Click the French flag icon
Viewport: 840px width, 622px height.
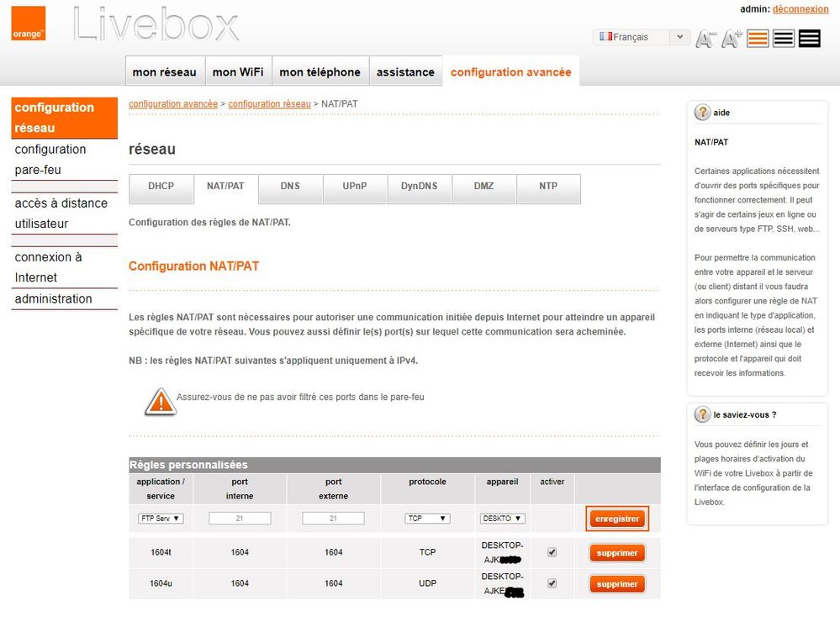[605, 36]
